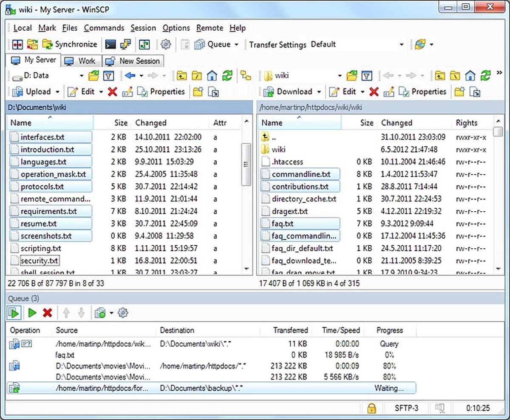Open Properties in local panel toolbar
Image resolution: width=510 pixels, height=420 pixels.
click(161, 91)
